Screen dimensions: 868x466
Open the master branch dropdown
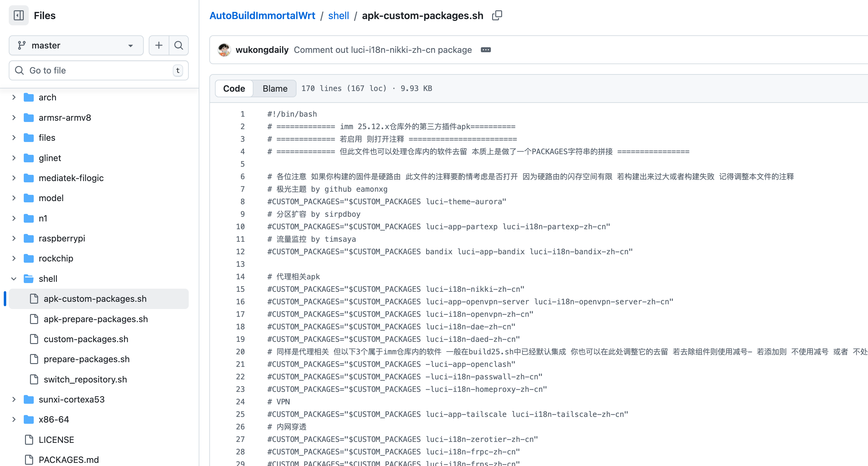[76, 45]
